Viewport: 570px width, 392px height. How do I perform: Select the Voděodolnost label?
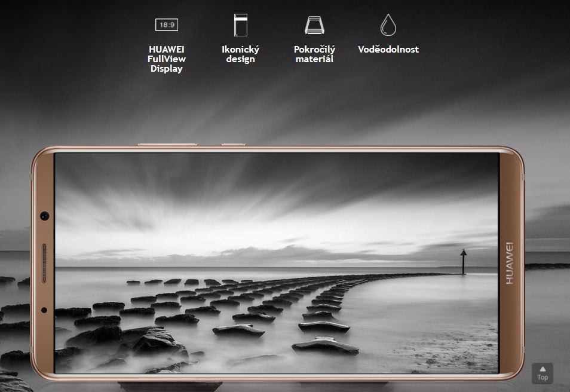(388, 50)
